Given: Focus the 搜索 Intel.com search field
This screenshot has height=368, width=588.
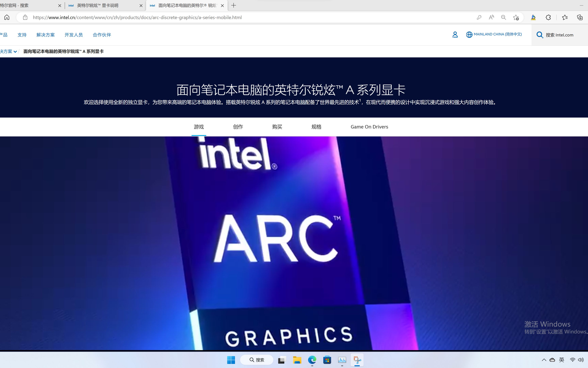Looking at the screenshot, I should pos(560,35).
